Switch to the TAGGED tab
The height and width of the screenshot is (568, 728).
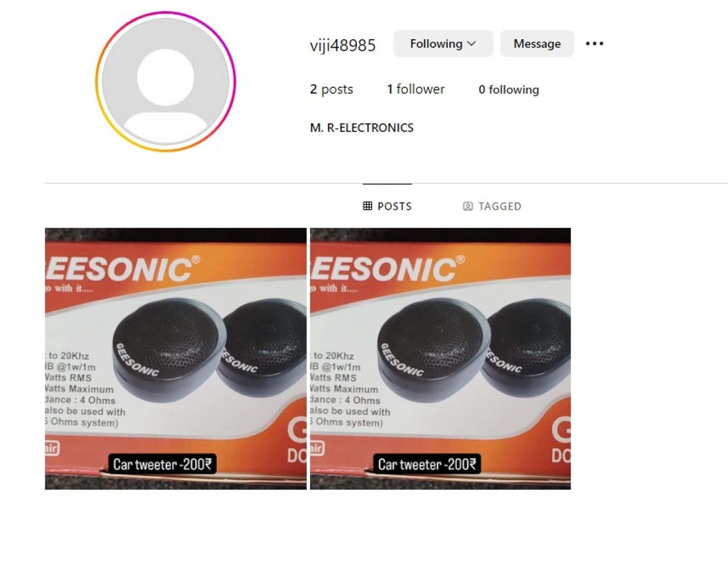492,206
